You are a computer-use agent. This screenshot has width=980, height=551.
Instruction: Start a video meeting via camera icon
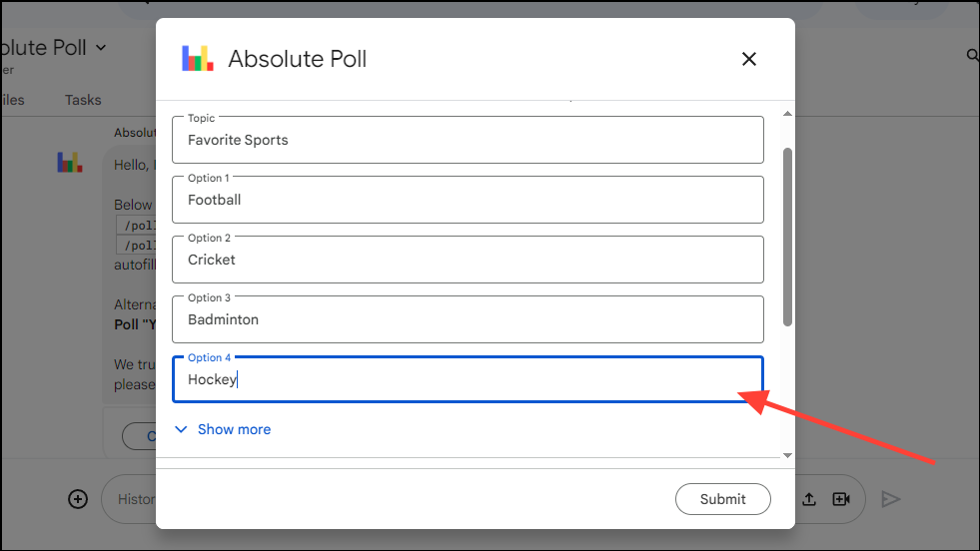point(841,499)
